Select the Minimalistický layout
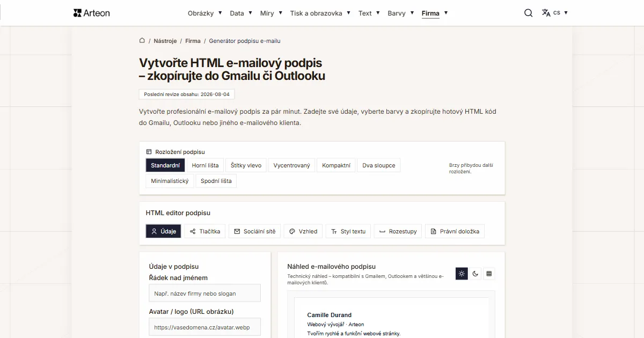Image resolution: width=644 pixels, height=338 pixels. pyautogui.click(x=170, y=181)
